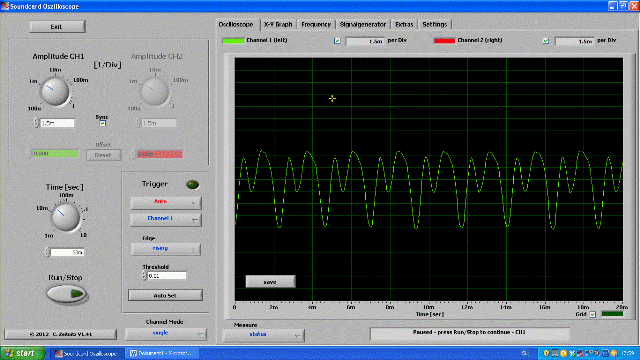Toggle the Grid checkbox
This screenshot has width=640, height=360.
click(593, 314)
